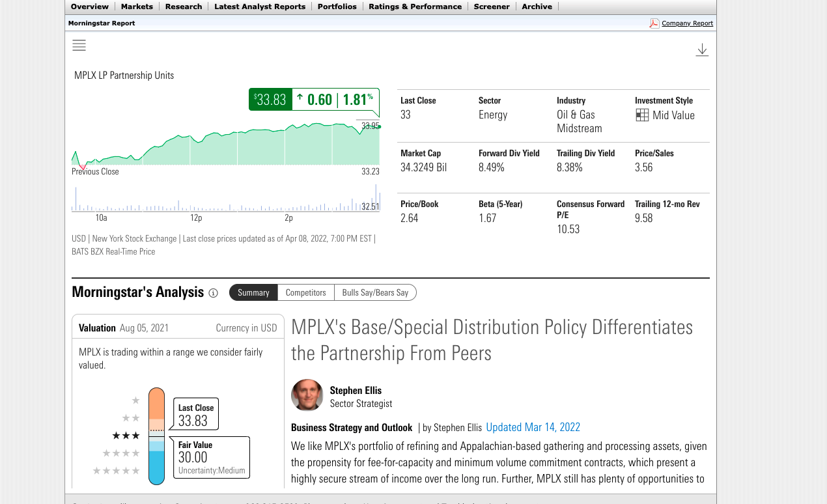Screen dimensions: 827x504
Task: Click the Previous Close chart label
Action: coord(95,171)
